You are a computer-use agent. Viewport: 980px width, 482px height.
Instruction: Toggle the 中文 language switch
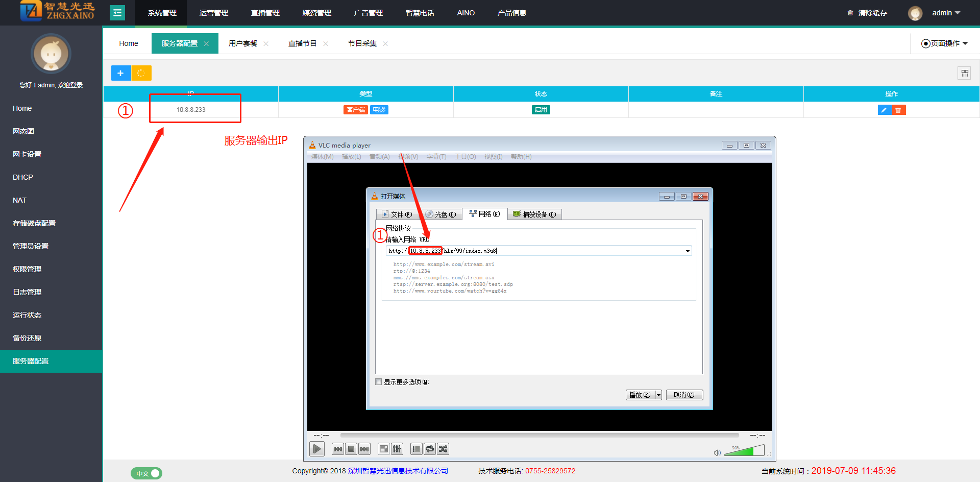[x=146, y=473]
